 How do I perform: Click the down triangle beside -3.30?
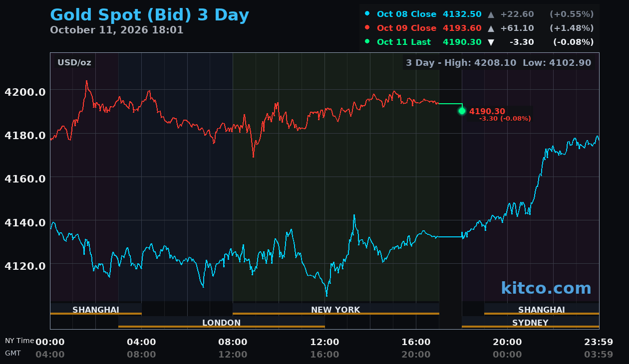coord(491,42)
